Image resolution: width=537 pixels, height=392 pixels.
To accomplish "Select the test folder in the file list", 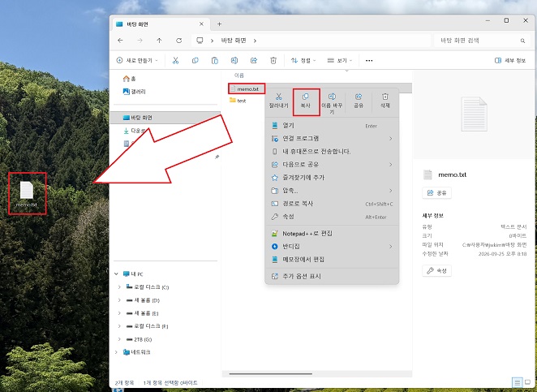I will [x=238, y=101].
